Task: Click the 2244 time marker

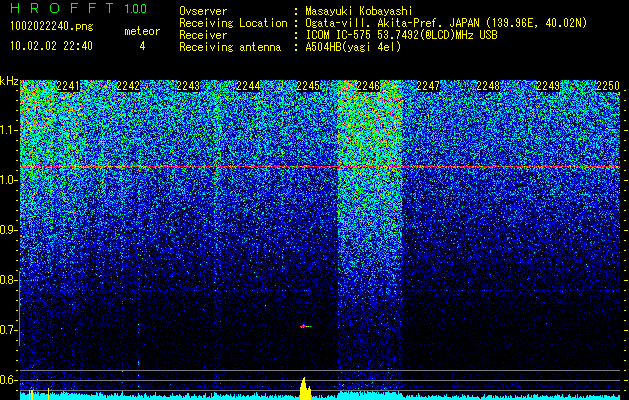Action: point(248,86)
